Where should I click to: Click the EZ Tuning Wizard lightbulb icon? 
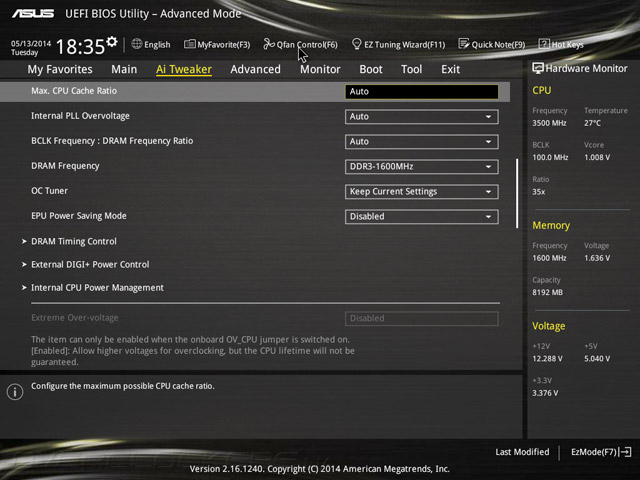click(x=356, y=44)
